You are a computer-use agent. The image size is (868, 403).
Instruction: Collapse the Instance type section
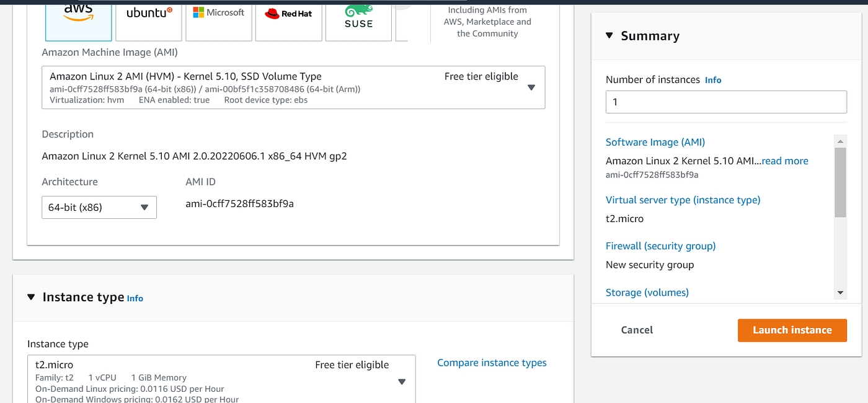[x=31, y=298]
